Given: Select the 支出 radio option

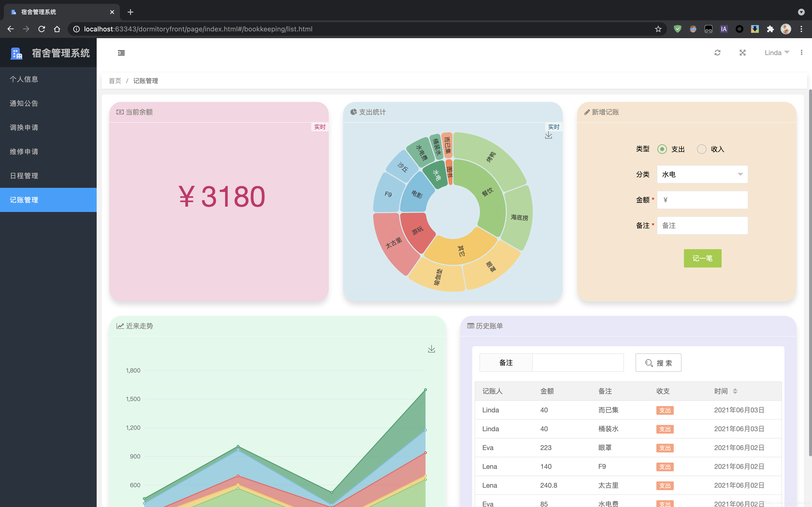Looking at the screenshot, I should pyautogui.click(x=662, y=149).
